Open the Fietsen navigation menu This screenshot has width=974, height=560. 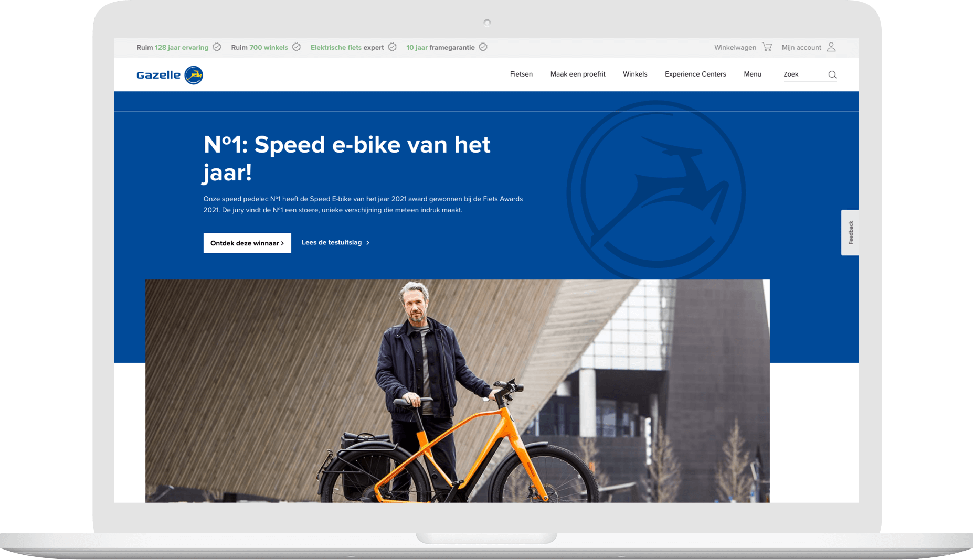[521, 74]
